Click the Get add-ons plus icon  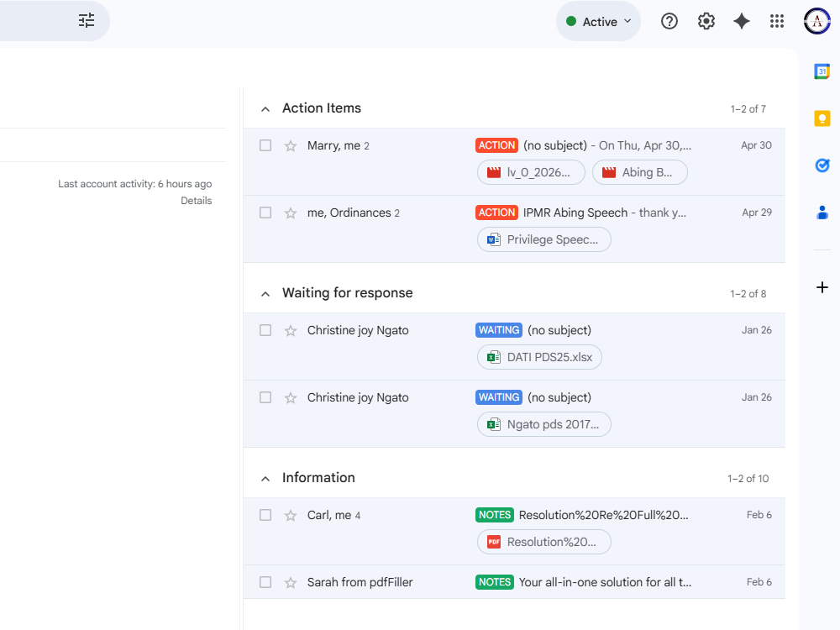(x=822, y=287)
